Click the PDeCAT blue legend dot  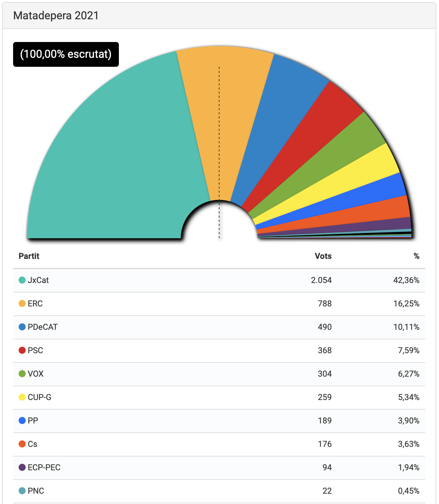[x=22, y=327]
